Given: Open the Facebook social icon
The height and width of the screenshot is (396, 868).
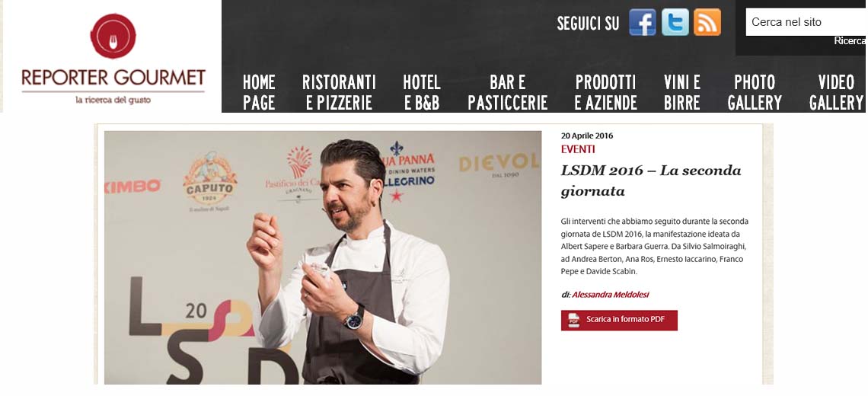Looking at the screenshot, I should pos(642,22).
